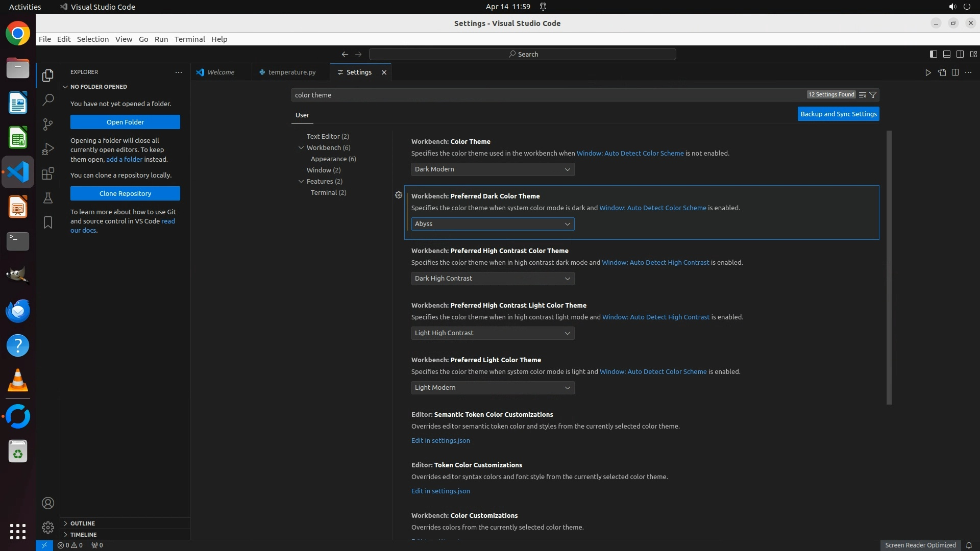
Task: Toggle the secondary side bar layout icon
Action: pyautogui.click(x=960, y=54)
